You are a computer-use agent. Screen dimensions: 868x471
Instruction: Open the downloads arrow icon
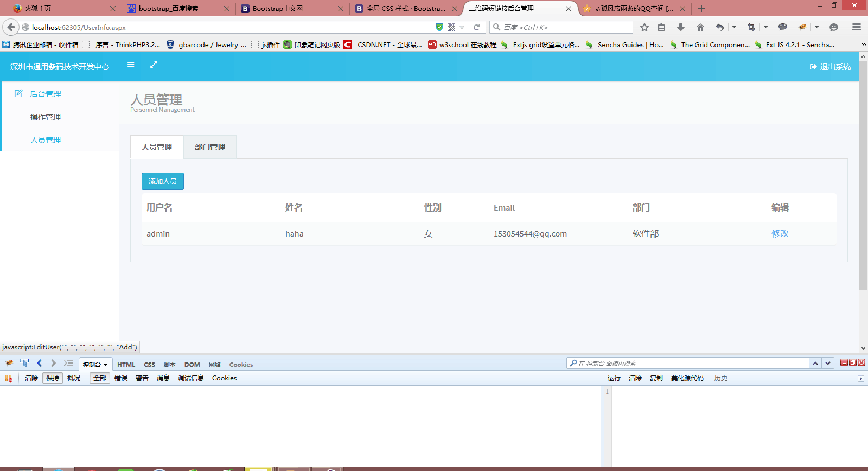coord(681,27)
